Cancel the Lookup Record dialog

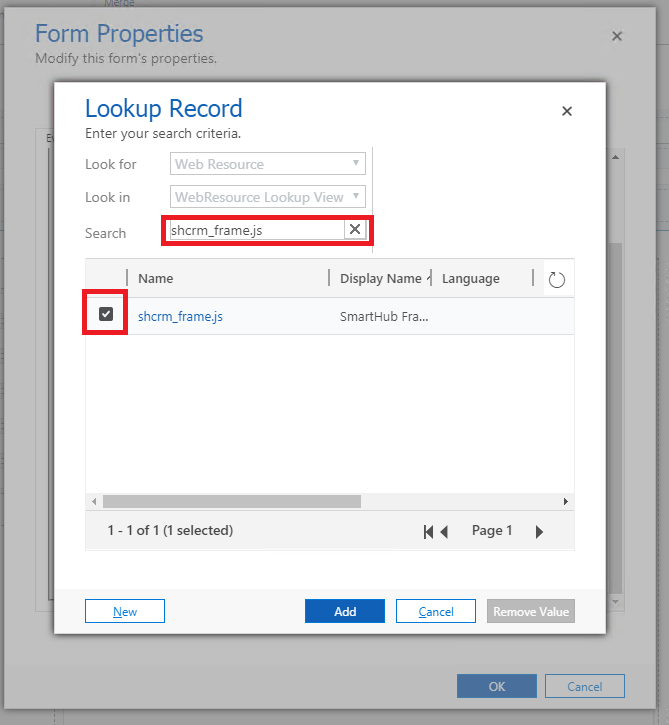click(x=436, y=612)
